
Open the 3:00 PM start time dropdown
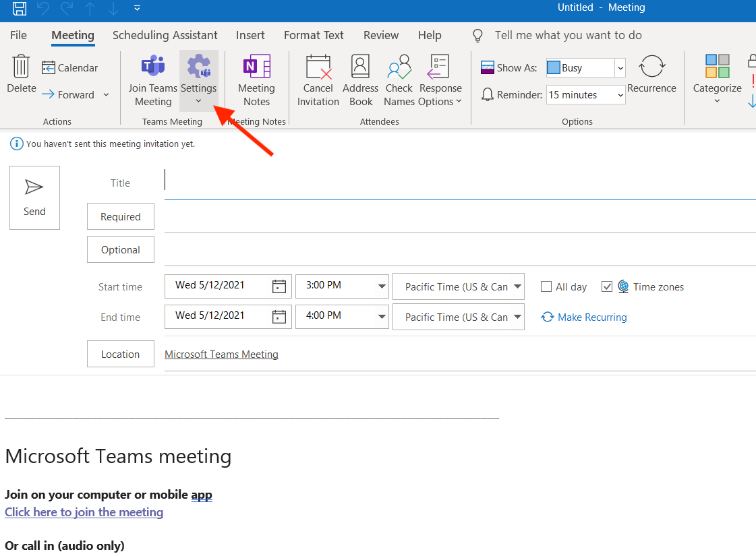pyautogui.click(x=382, y=286)
